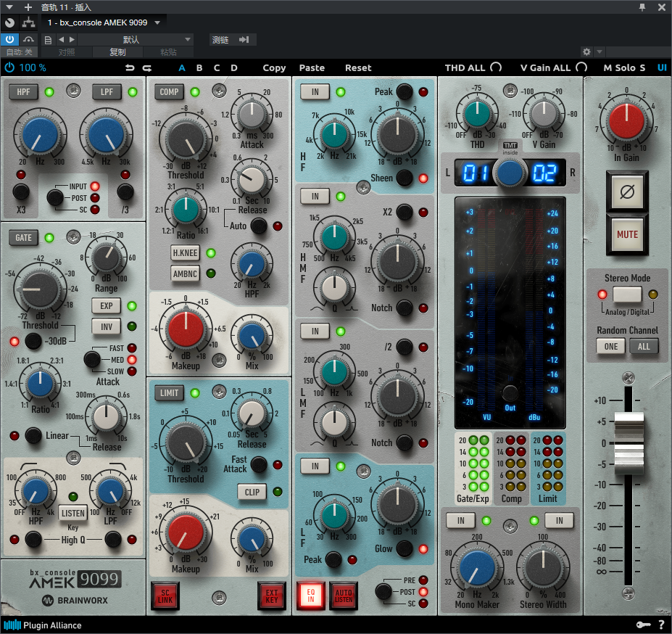The height and width of the screenshot is (634, 672).
Task: Click the Mono Maker IN button
Action: click(461, 521)
